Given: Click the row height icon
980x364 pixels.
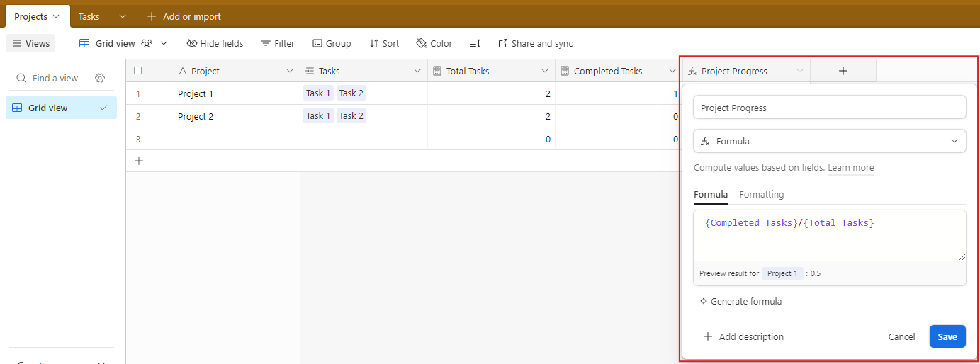Looking at the screenshot, I should [475, 44].
